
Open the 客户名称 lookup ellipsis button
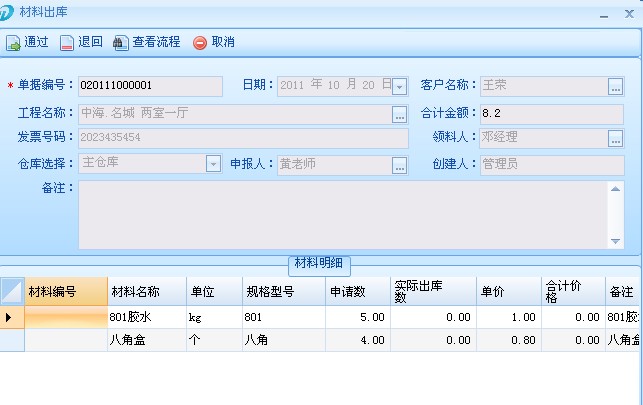pos(615,87)
